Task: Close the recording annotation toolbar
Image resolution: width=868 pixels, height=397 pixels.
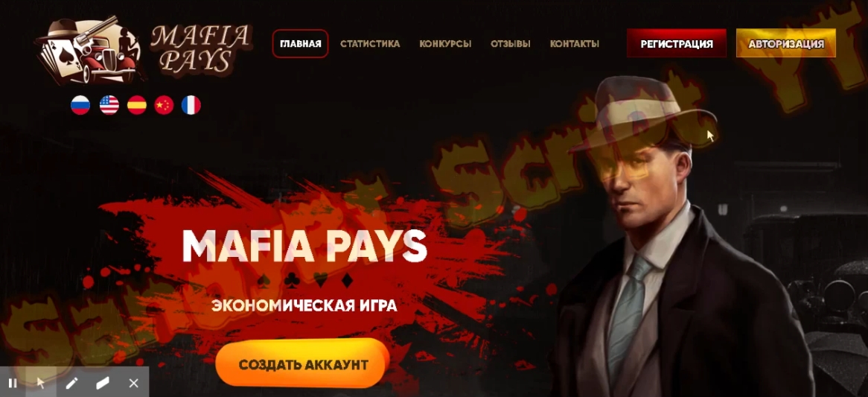Action: click(x=133, y=383)
